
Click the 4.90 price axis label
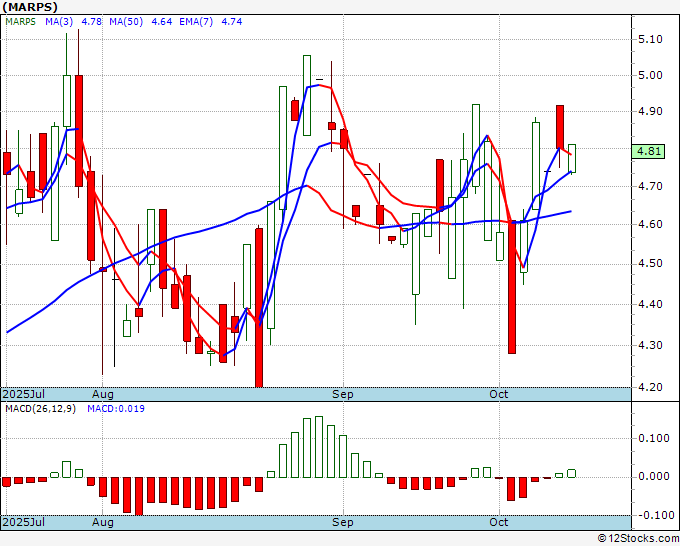(651, 111)
